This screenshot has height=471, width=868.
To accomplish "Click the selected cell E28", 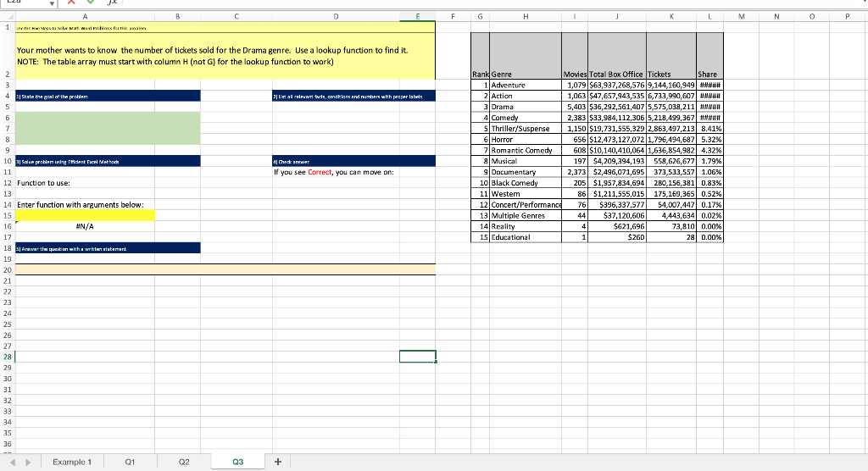I will coord(417,357).
